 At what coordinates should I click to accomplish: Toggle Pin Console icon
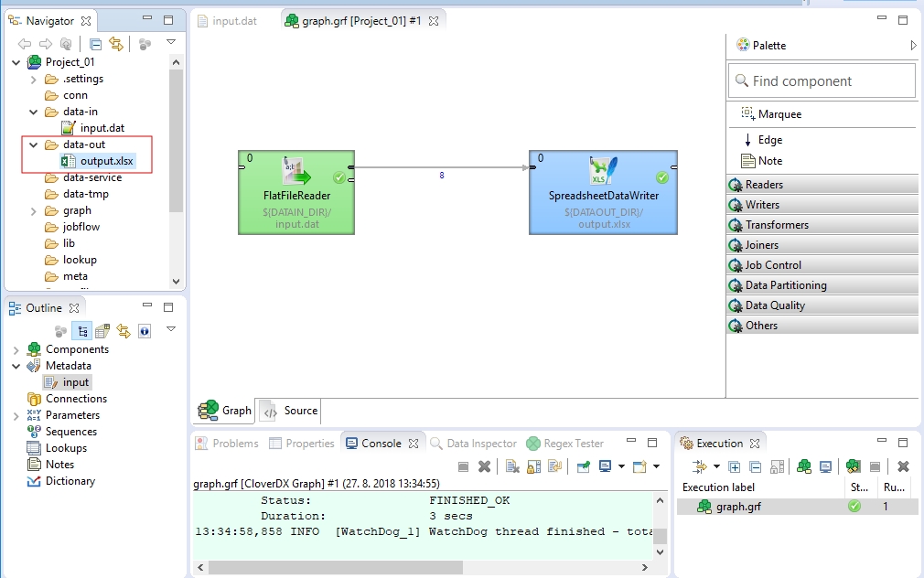584,466
